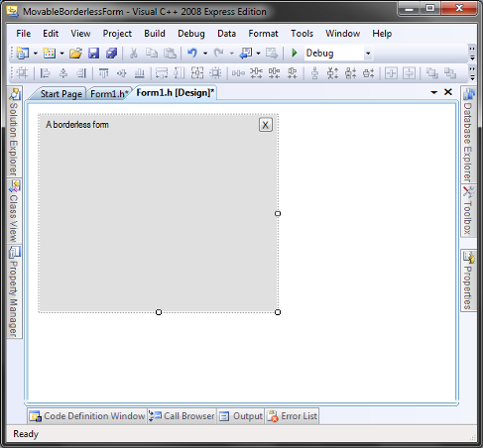Click Decrease Vertical Spacing icon
Screen dimensions: 483x448
350,73
